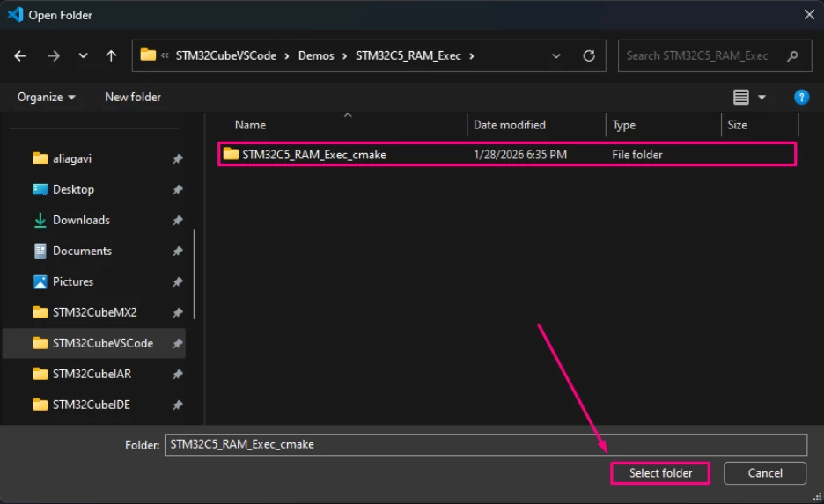824x504 pixels.
Task: Select the STM32C5_RAM_Exec_cmake folder row
Action: pos(507,154)
